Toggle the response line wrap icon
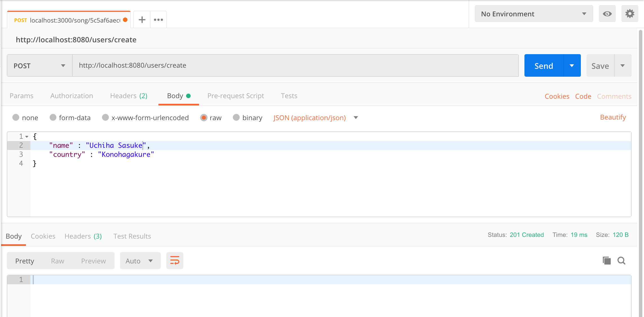This screenshot has width=644, height=317. [175, 261]
